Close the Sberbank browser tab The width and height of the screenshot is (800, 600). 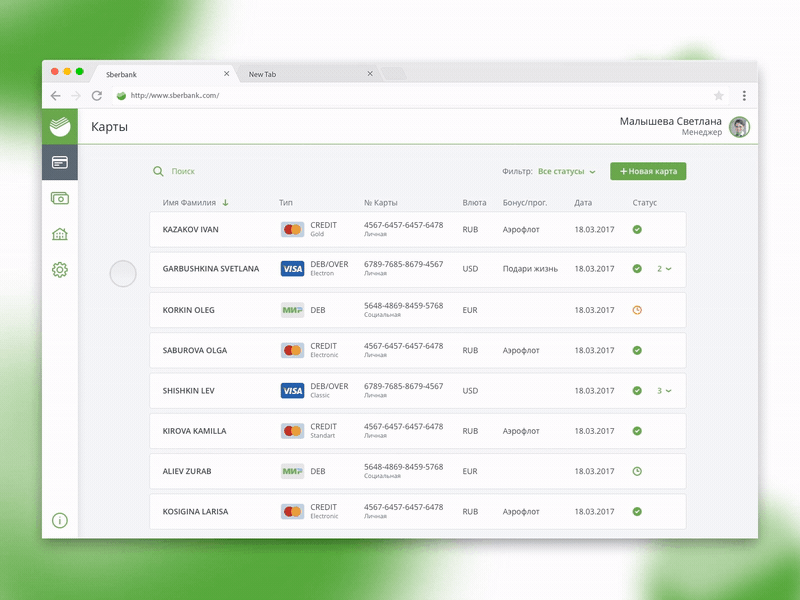[227, 74]
